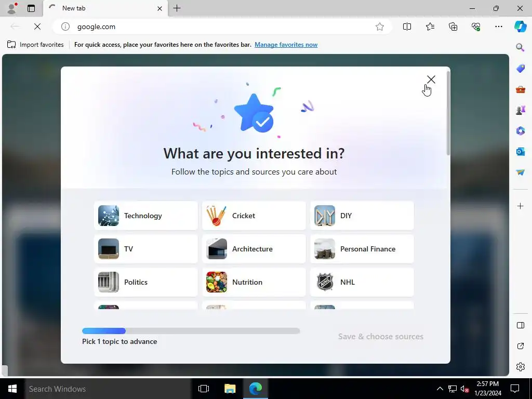Image resolution: width=532 pixels, height=399 pixels.
Task: View site information icon
Action: [x=65, y=26]
